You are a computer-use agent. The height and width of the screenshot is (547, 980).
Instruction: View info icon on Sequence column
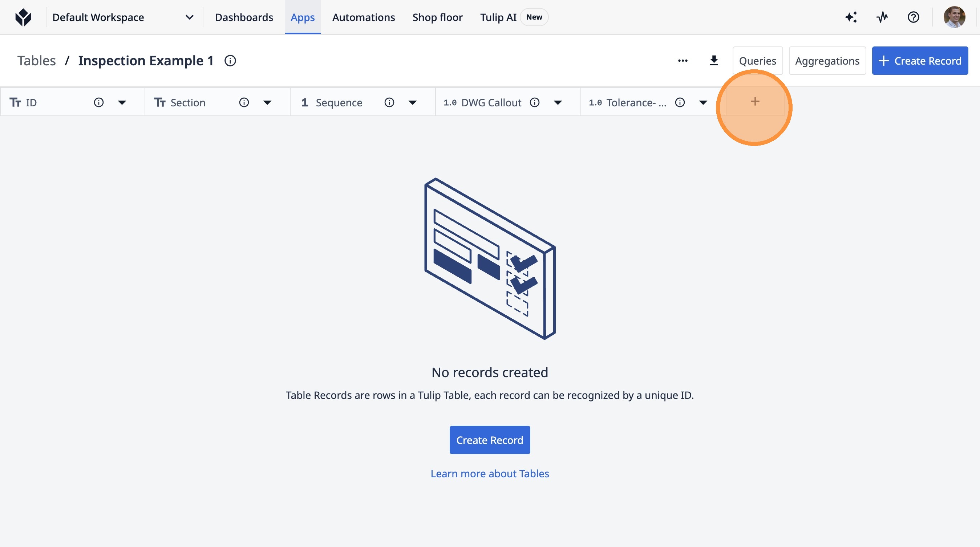[x=389, y=102]
